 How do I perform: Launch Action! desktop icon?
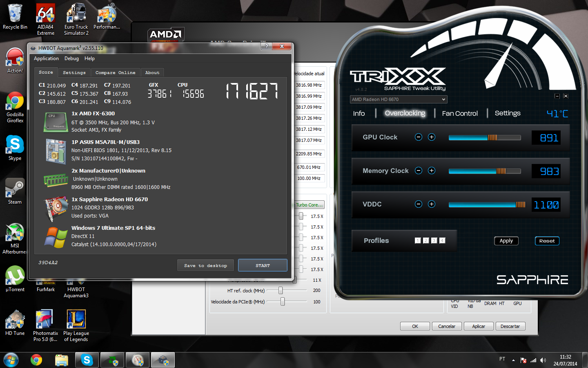15,61
